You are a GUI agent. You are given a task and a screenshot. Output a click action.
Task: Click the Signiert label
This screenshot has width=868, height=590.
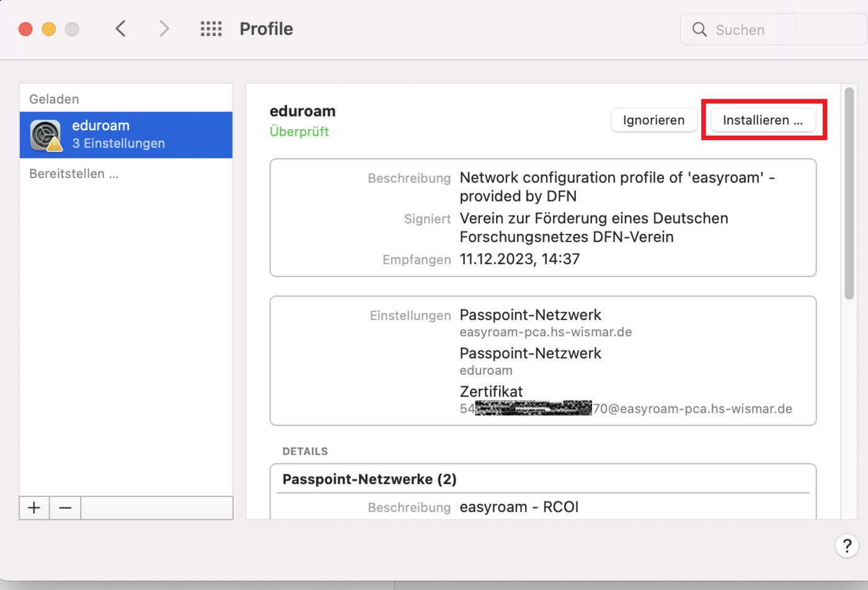point(427,219)
